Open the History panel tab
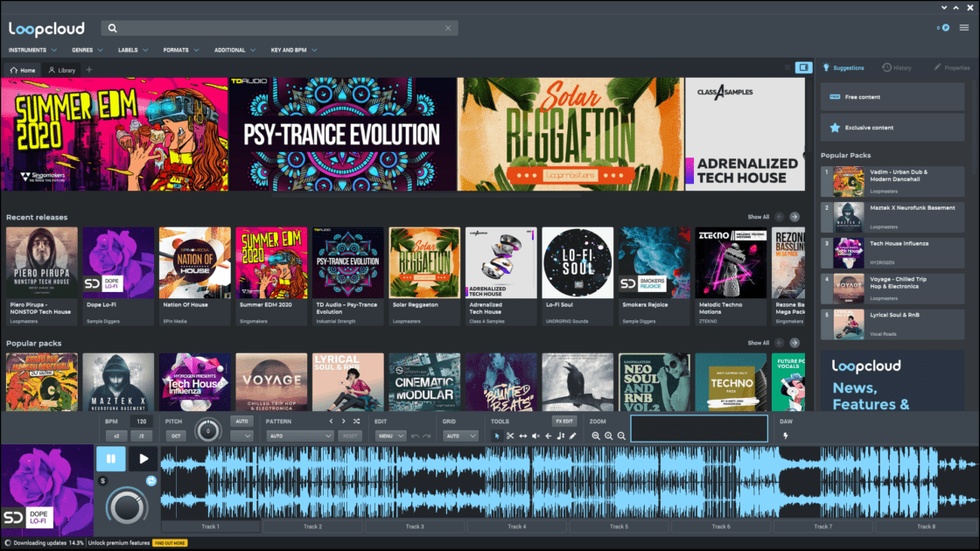The width and height of the screenshot is (980, 551). (897, 67)
